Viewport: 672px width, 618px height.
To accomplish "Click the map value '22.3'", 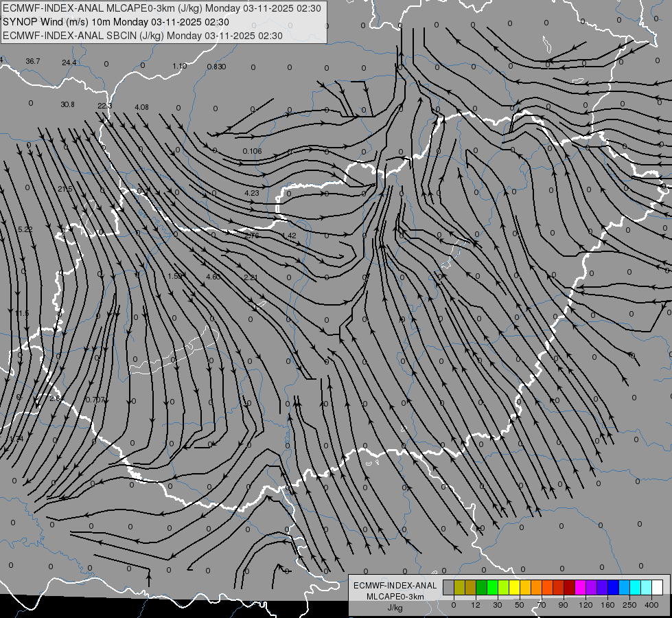I will coord(104,106).
